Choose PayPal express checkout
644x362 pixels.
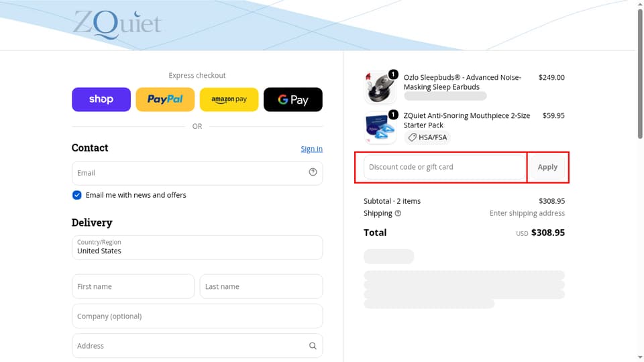coord(165,99)
